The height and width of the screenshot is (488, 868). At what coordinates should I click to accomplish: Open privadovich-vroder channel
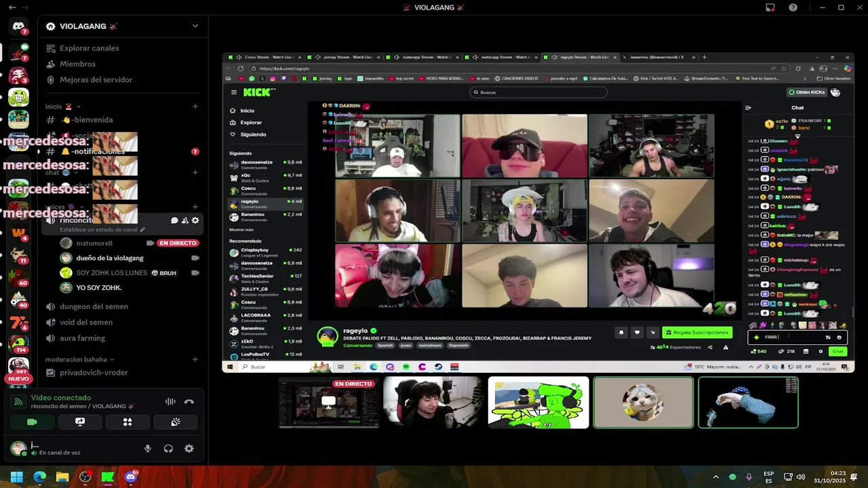click(x=94, y=372)
